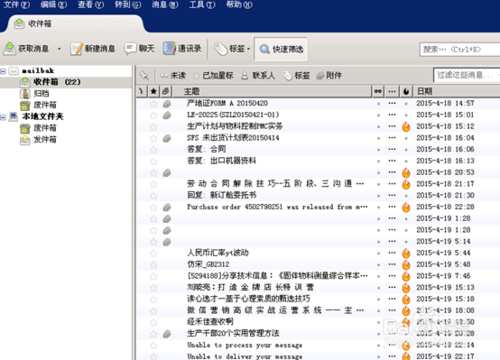This screenshot has height=360, width=500.
Task: Open the 发件箱 folder
Action: click(45, 139)
